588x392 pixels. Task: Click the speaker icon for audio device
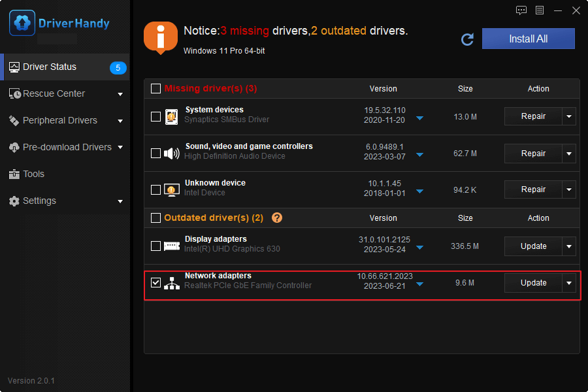coord(172,154)
